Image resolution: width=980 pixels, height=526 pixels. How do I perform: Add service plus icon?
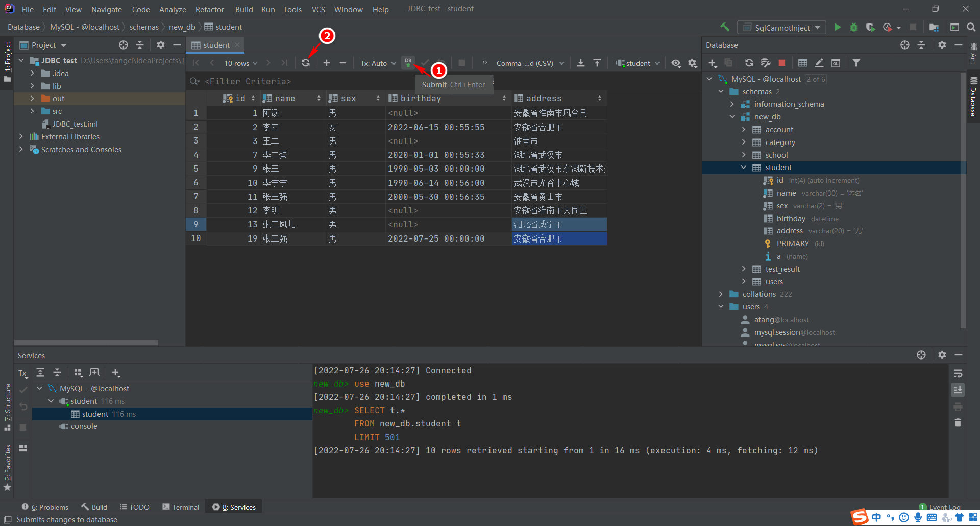tap(116, 372)
